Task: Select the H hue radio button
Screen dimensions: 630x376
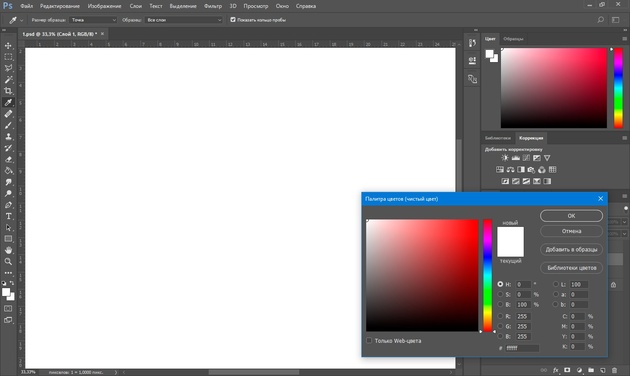Action: pos(500,284)
